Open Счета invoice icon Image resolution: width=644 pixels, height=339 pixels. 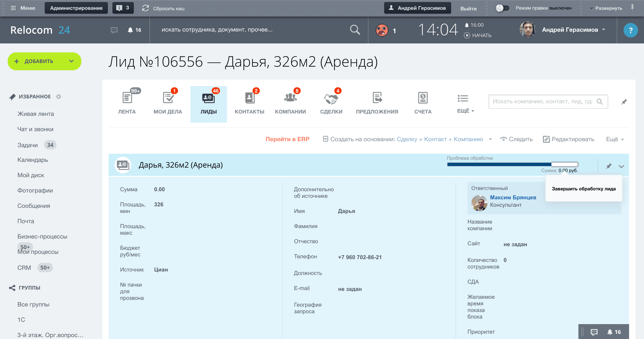[423, 98]
